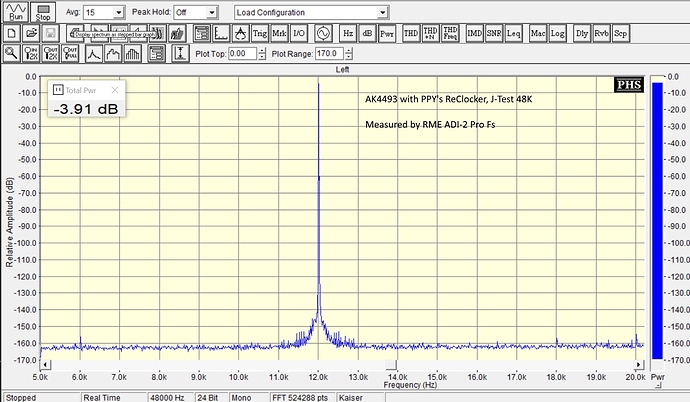Select the stepped bar graph icon
Viewport: 690px width, 402px height.
point(134,53)
